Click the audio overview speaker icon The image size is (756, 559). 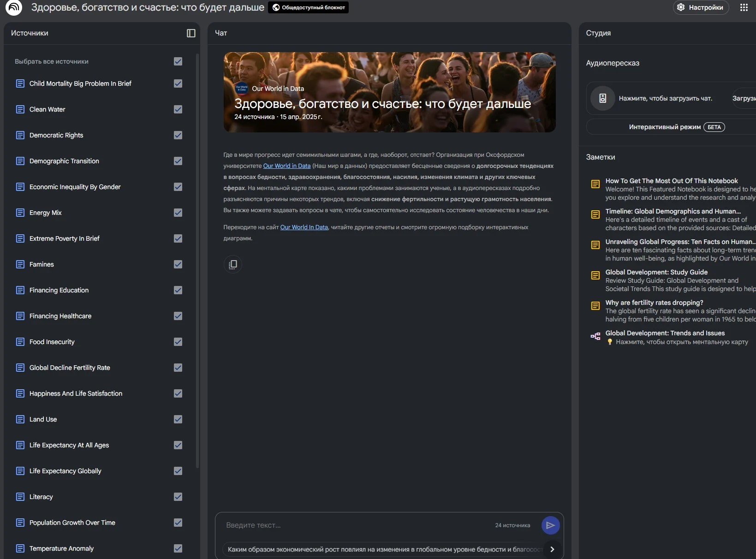pos(602,98)
